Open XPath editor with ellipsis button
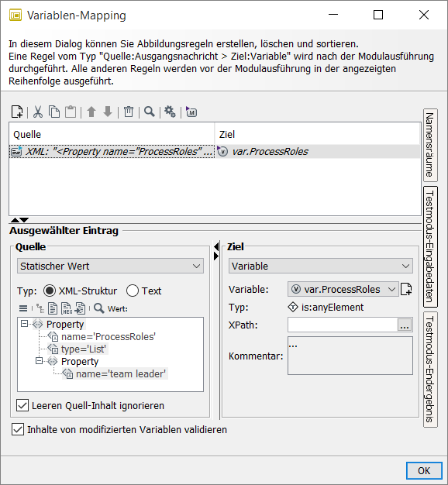 coord(405,325)
